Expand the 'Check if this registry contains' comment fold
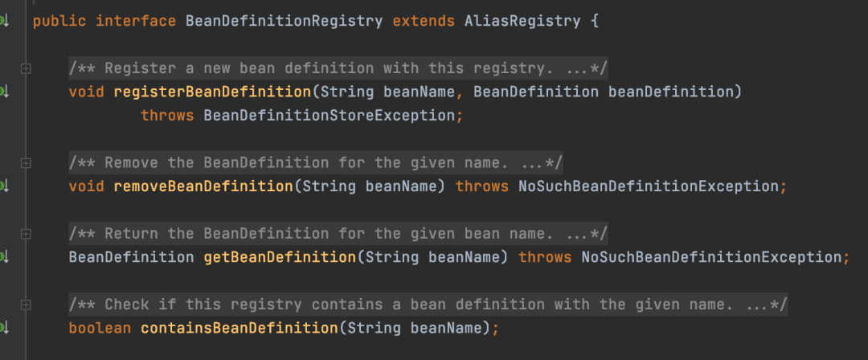This screenshot has height=360, width=868. coord(26,305)
